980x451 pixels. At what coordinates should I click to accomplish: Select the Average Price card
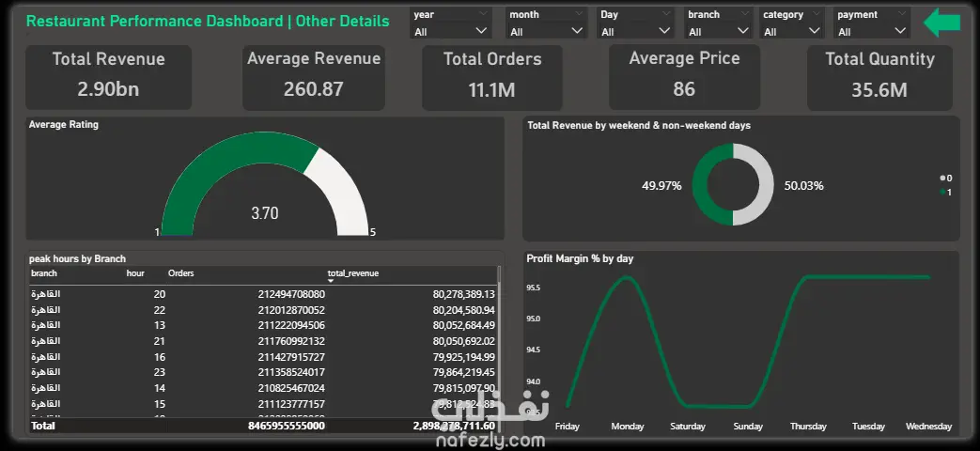click(684, 77)
